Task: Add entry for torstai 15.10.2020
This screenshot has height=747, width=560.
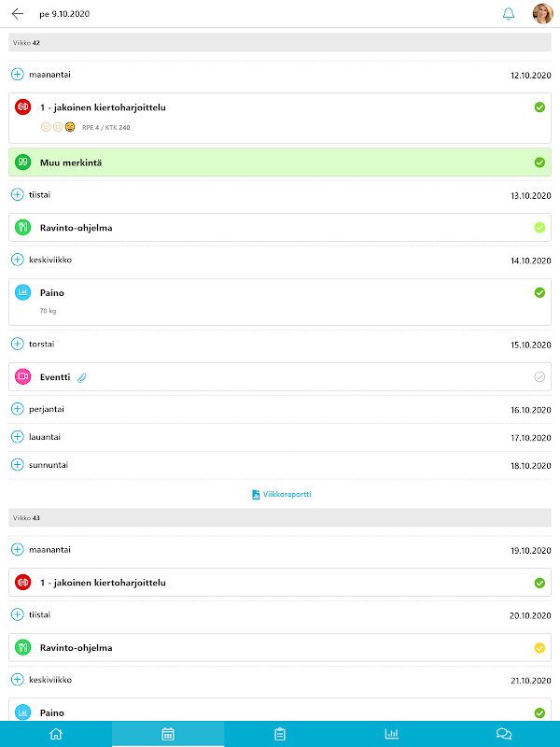Action: tap(17, 344)
